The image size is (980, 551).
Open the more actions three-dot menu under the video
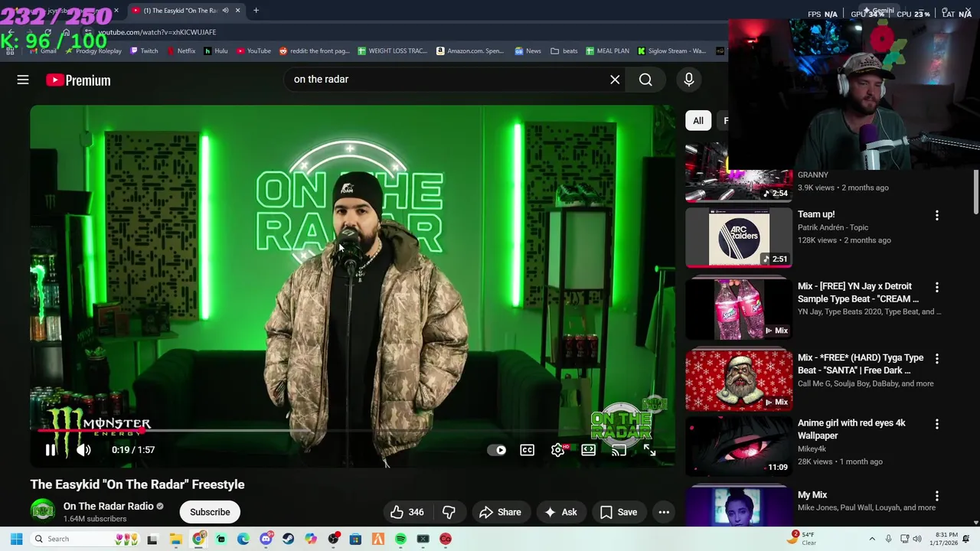664,512
